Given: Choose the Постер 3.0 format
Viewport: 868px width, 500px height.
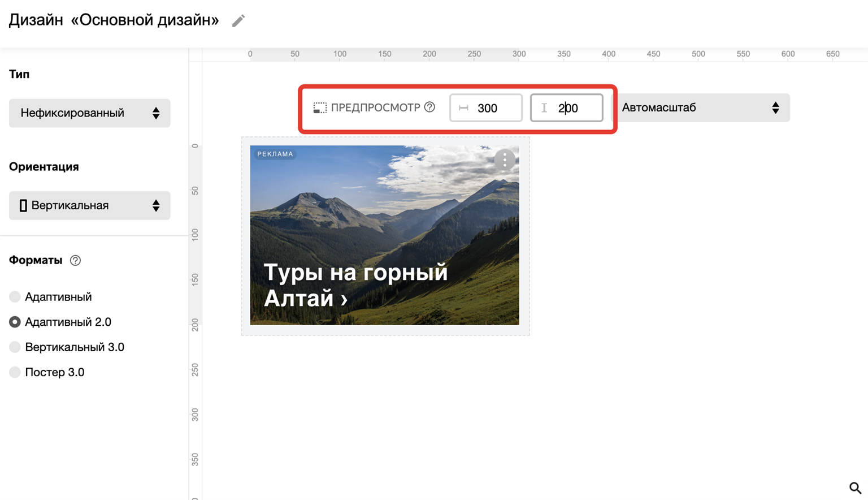Looking at the screenshot, I should [15, 372].
